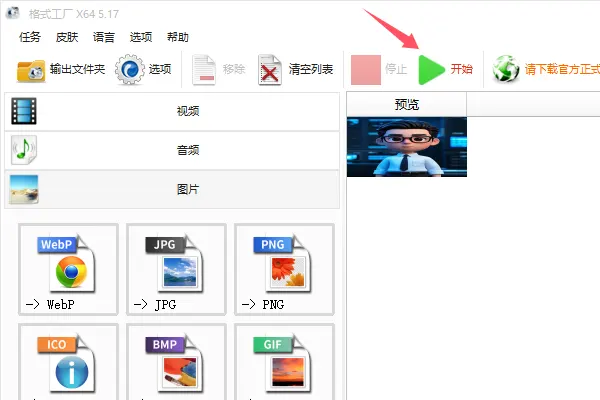Expand the 音频 category section

172,150
